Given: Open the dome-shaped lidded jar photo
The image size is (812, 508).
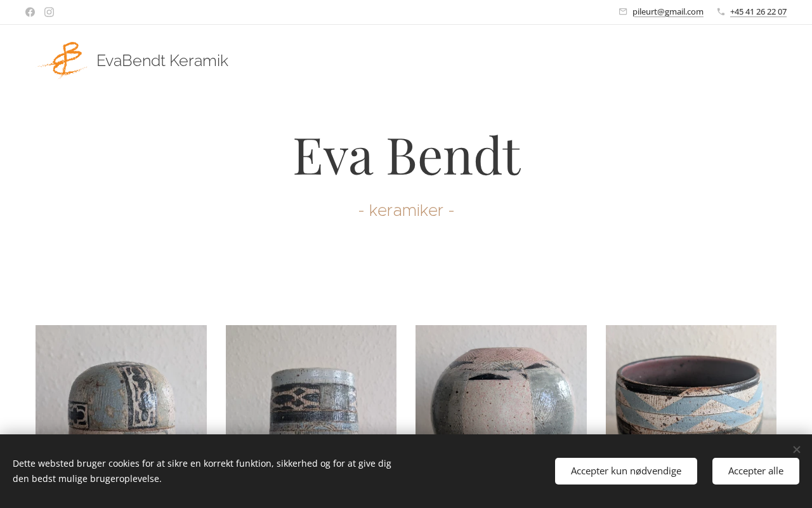Looking at the screenshot, I should click(121, 380).
